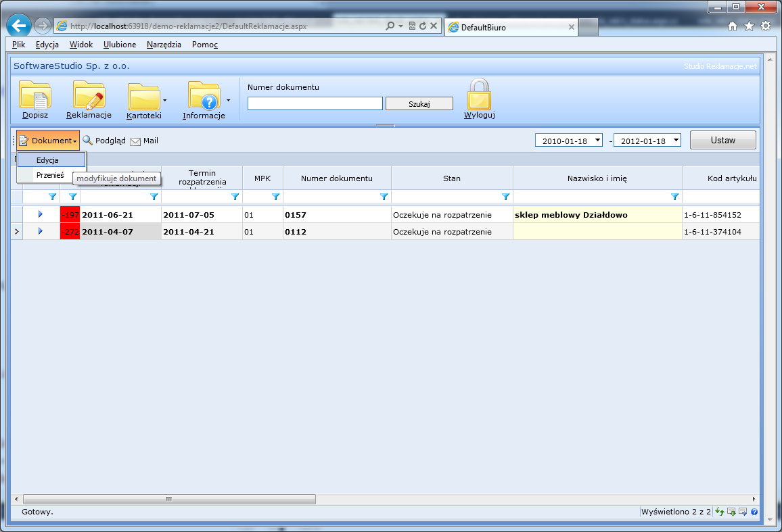This screenshot has width=782, height=532.
Task: Click the horizontal scrollbar right arrow
Action: point(754,499)
